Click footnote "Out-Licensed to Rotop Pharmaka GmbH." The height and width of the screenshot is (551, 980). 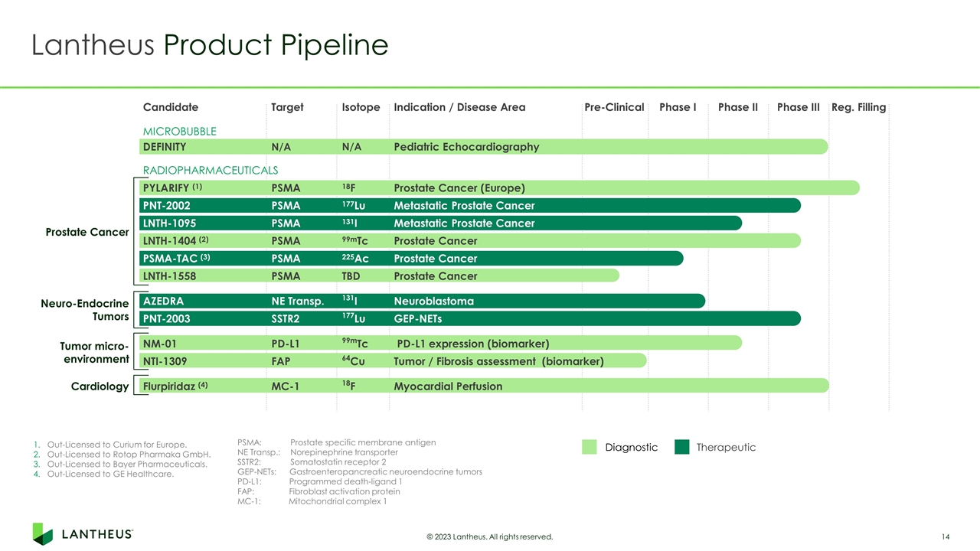[129, 455]
